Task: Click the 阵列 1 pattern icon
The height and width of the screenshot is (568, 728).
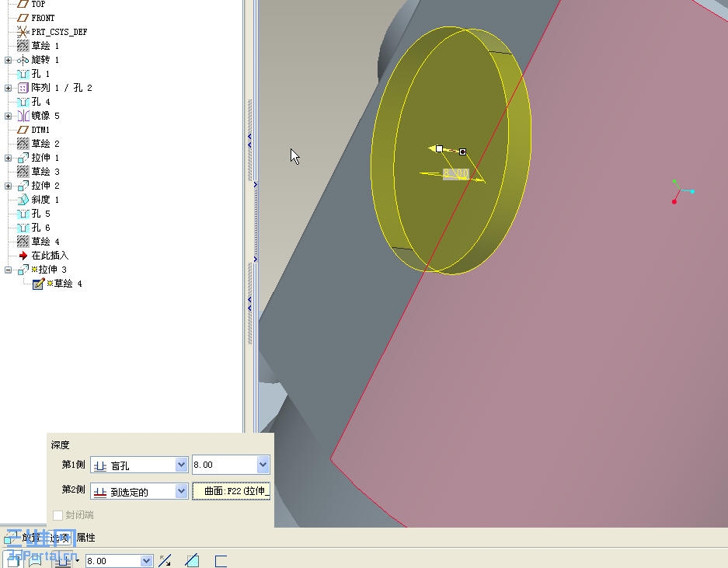Action: point(23,88)
